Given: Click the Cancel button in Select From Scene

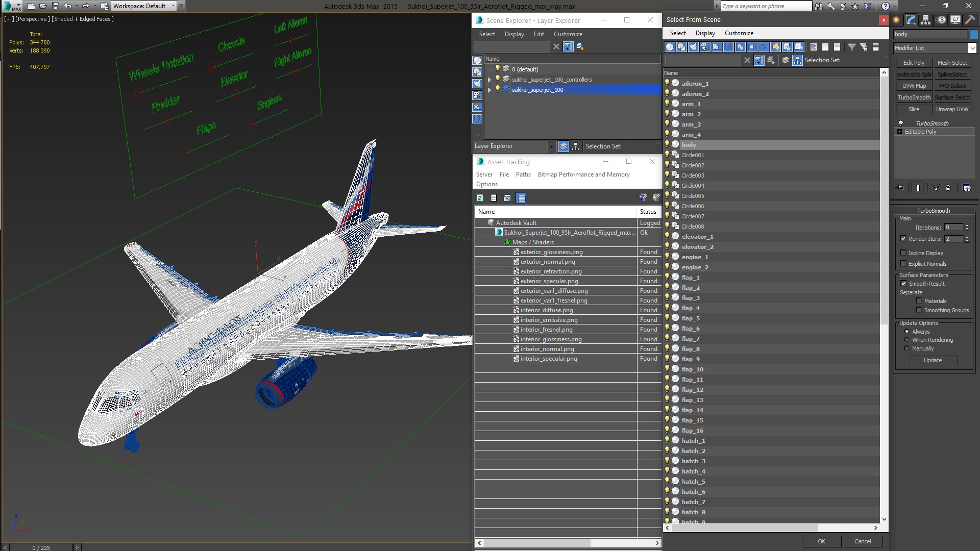Looking at the screenshot, I should (863, 541).
